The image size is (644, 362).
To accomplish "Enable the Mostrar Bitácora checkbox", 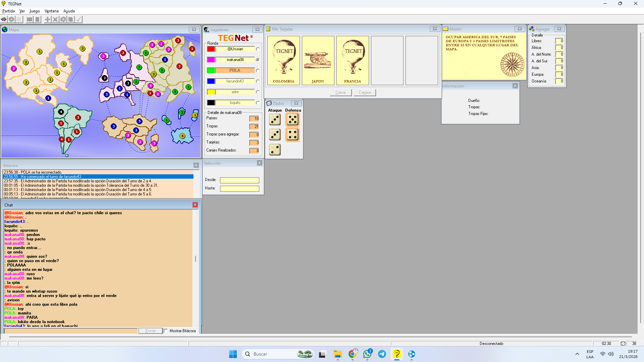I will pos(166,331).
